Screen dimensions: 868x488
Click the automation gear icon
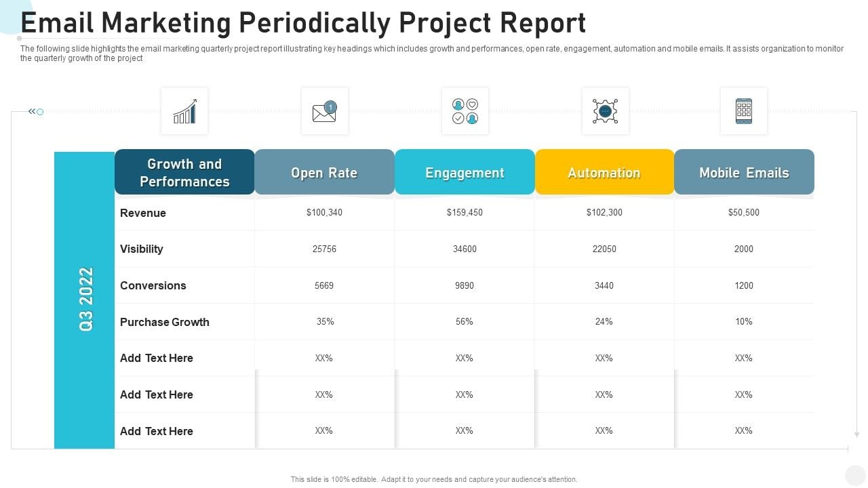coord(605,111)
